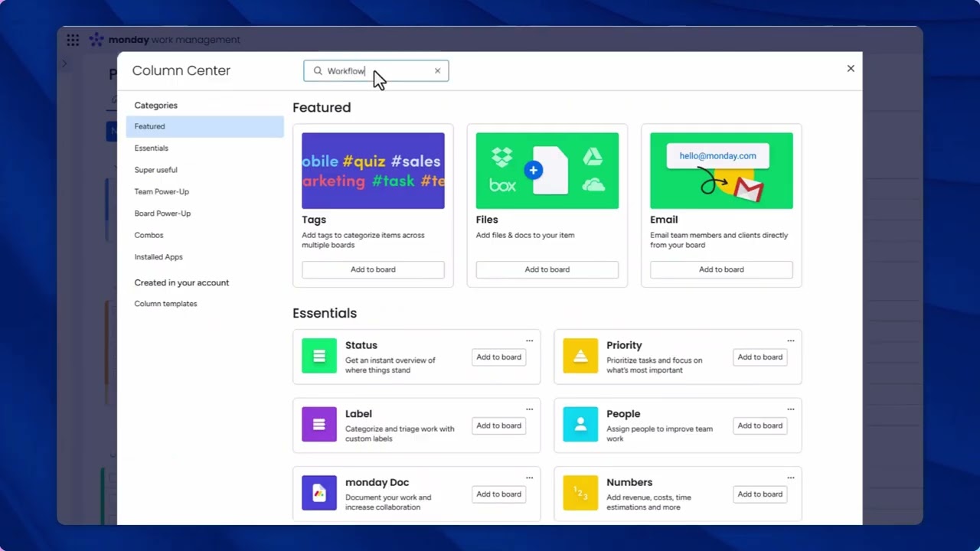Open more options for Status card
980x551 pixels.
click(x=529, y=341)
